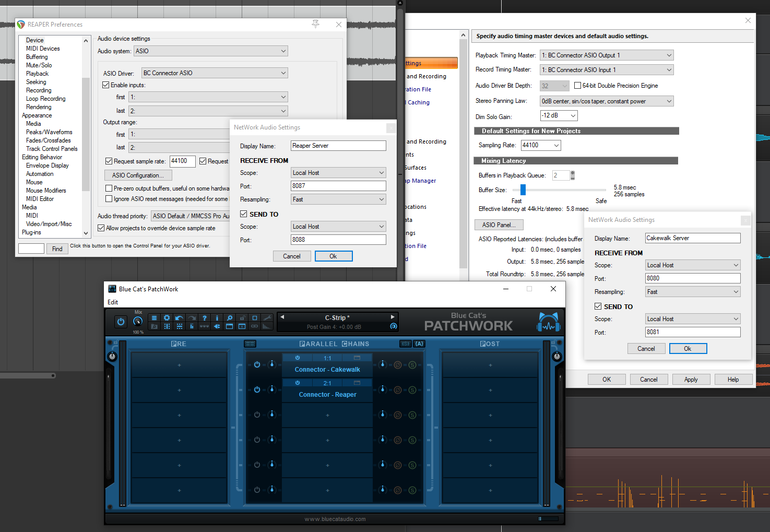Click Find button in REAPER Preferences

coord(57,249)
